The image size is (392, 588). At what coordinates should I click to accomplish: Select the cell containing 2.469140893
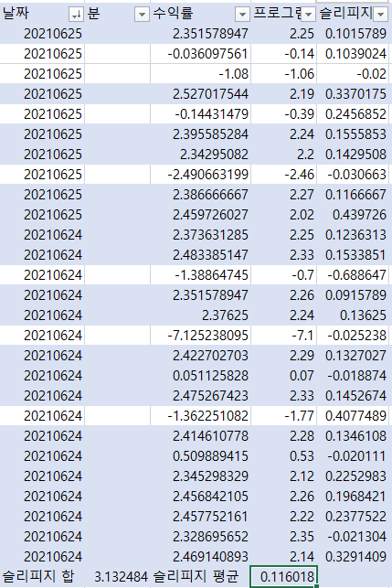click(200, 557)
